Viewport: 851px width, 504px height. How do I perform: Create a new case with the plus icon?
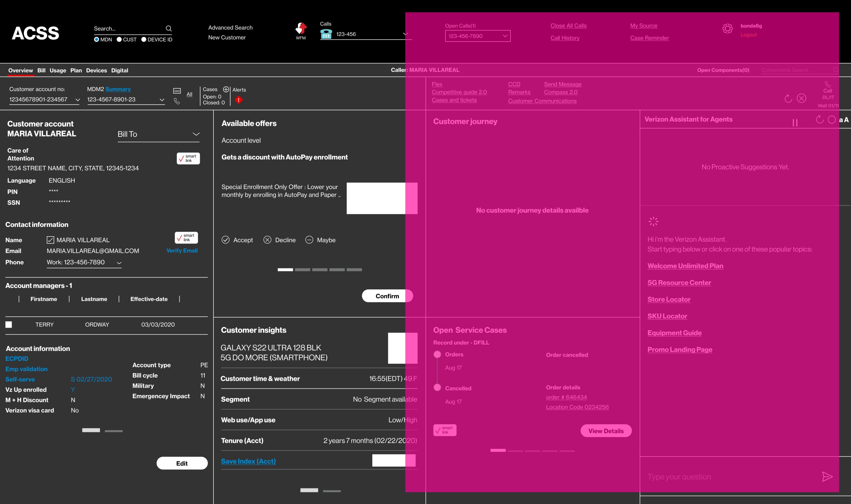226,89
